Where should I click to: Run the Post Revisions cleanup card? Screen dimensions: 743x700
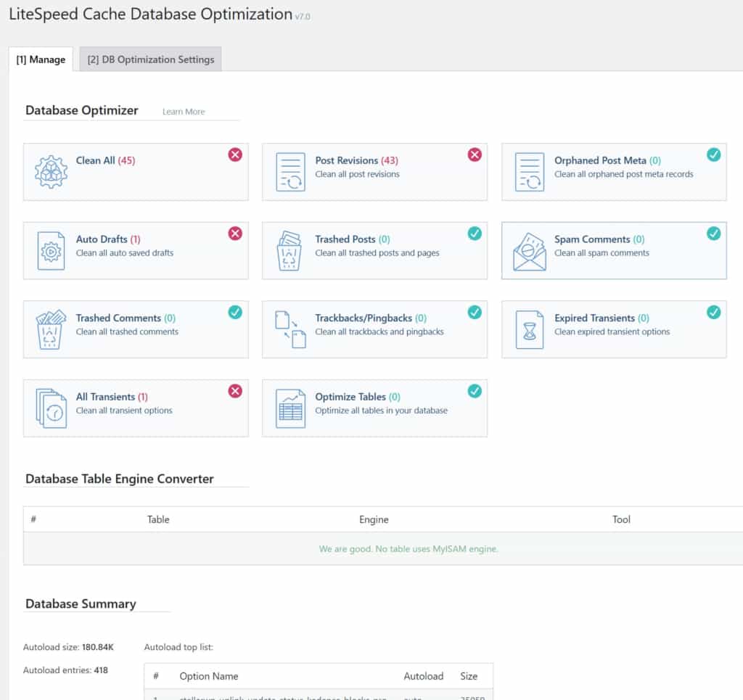374,172
